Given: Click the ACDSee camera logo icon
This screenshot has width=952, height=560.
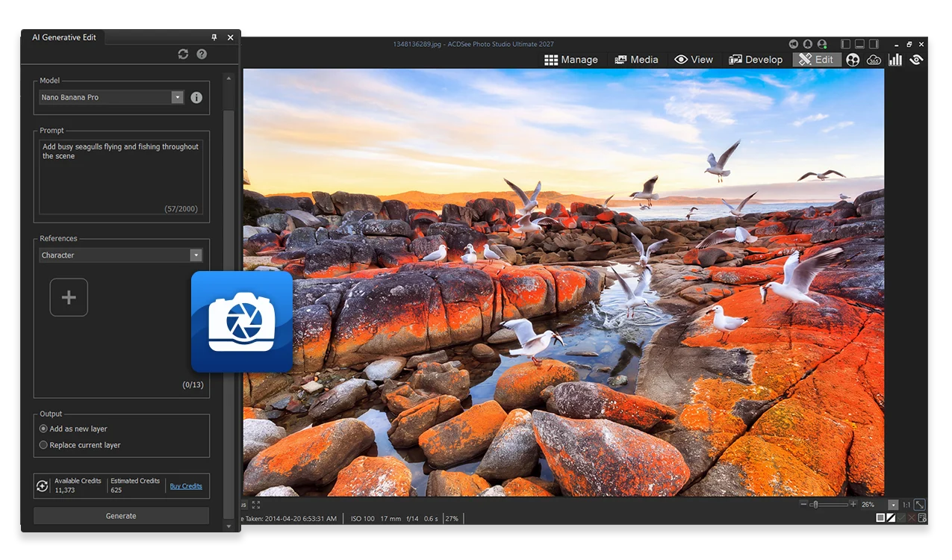Looking at the screenshot, I should pyautogui.click(x=242, y=322).
